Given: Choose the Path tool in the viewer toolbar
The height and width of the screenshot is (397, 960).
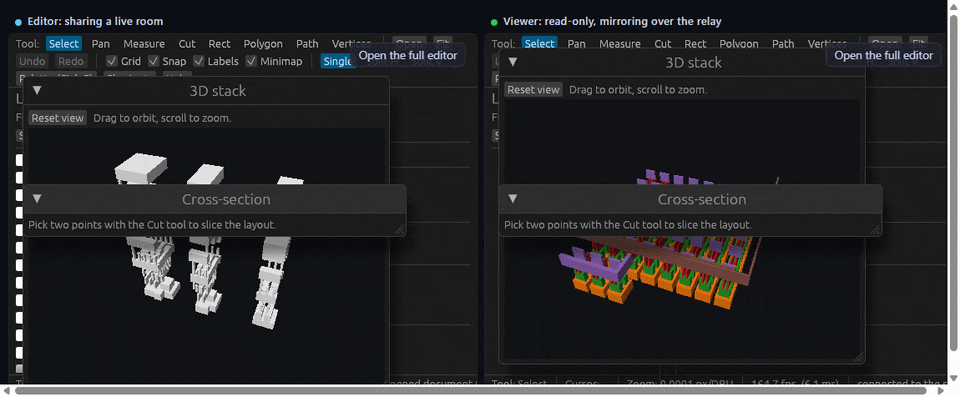Looking at the screenshot, I should [783, 43].
